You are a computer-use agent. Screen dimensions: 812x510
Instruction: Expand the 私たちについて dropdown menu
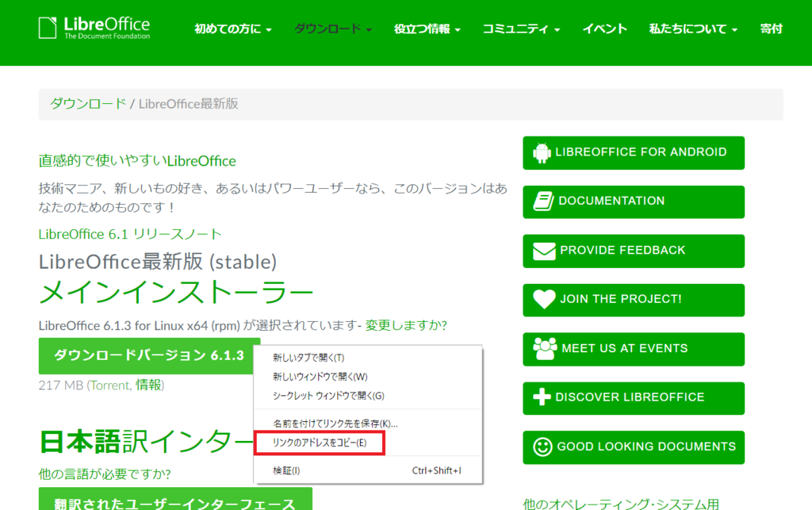[x=693, y=29]
